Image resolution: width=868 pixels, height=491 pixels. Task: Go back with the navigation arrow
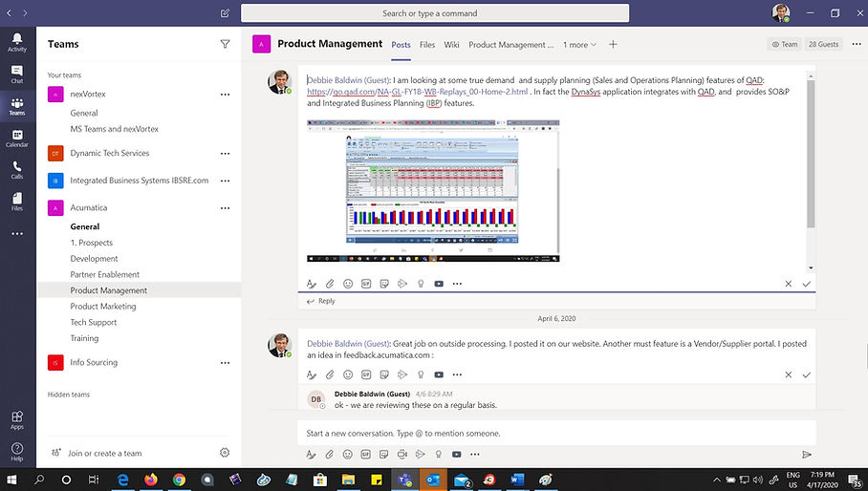(x=10, y=12)
